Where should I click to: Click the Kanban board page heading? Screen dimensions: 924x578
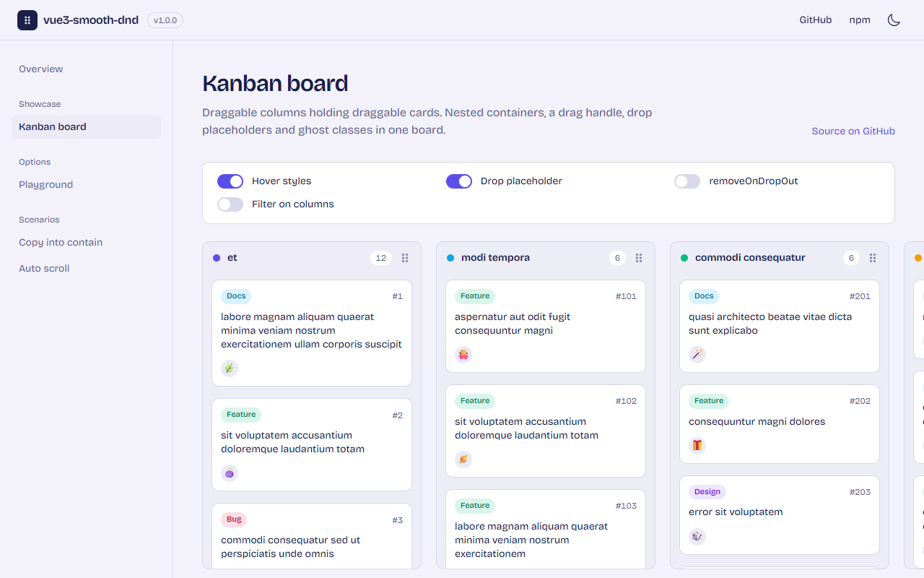(x=275, y=84)
